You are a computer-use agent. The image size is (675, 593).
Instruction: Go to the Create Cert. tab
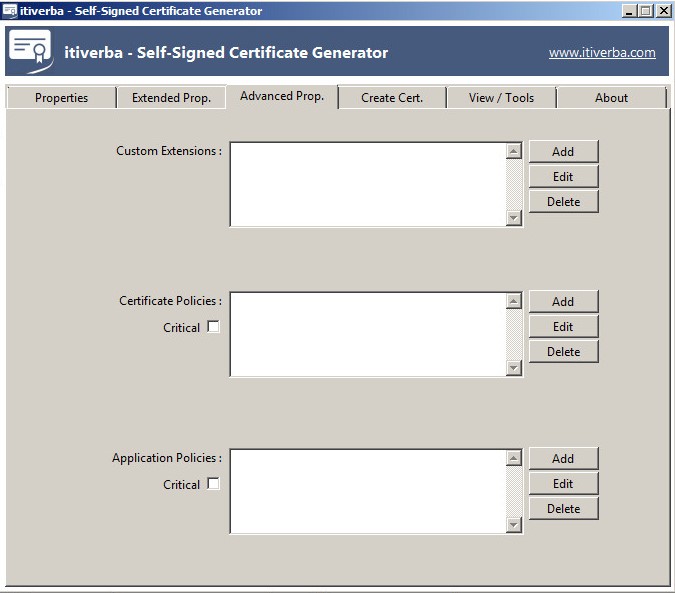point(391,98)
